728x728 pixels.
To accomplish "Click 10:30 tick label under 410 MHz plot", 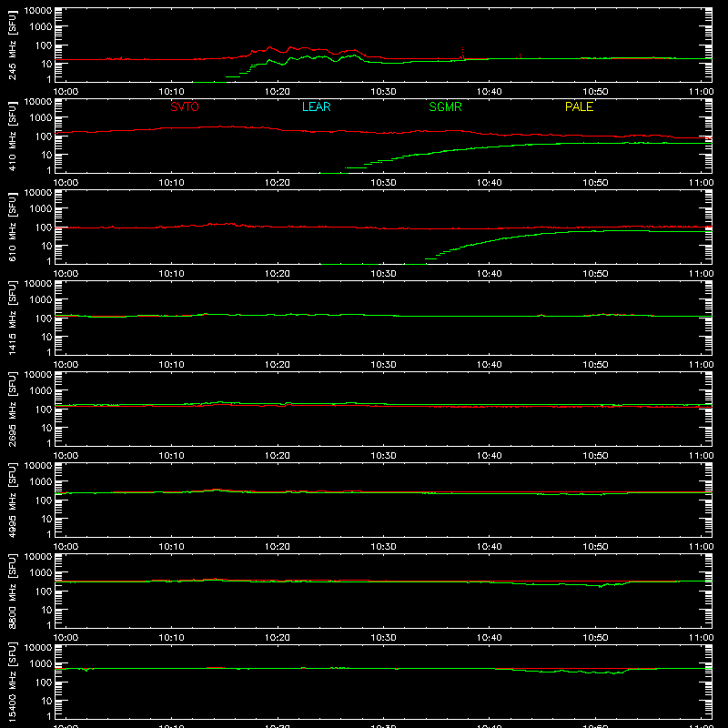I will [x=383, y=183].
